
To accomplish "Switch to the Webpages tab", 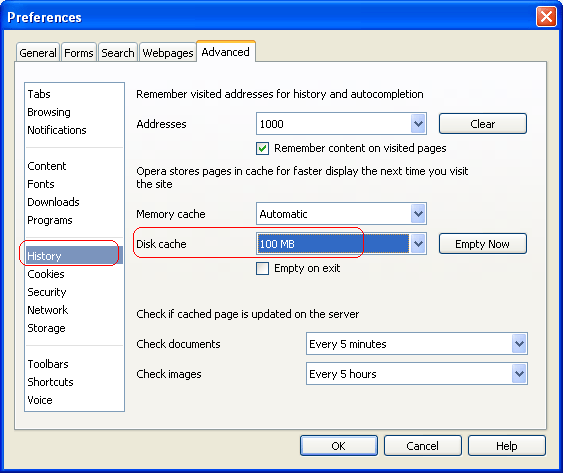I will [168, 53].
